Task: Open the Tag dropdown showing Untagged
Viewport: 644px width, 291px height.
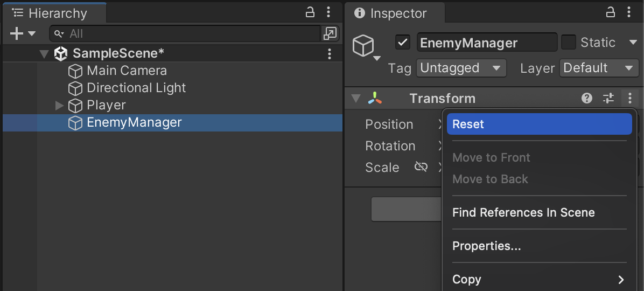Action: coord(461,68)
